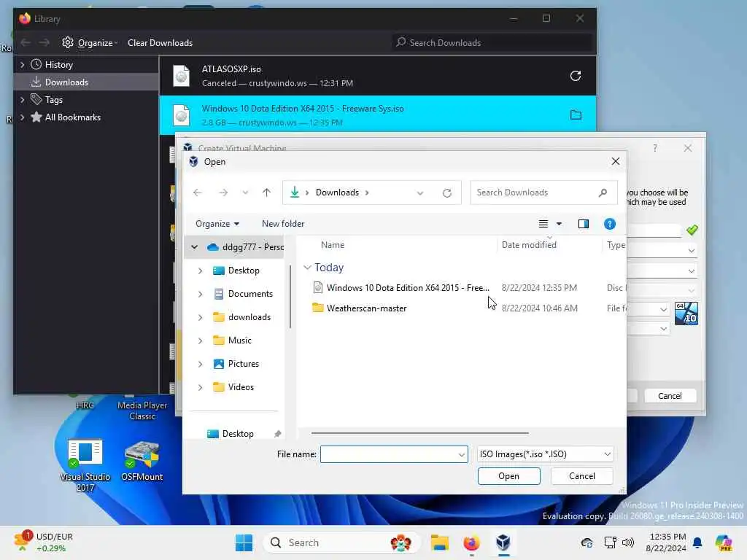Expand the Documents tree node
747x560 pixels.
[200, 294]
